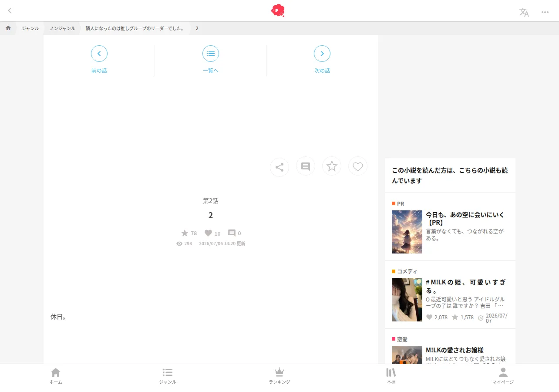This screenshot has width=559, height=392.
Task: Open the episode list icon (一覧へ)
Action: pos(211,54)
